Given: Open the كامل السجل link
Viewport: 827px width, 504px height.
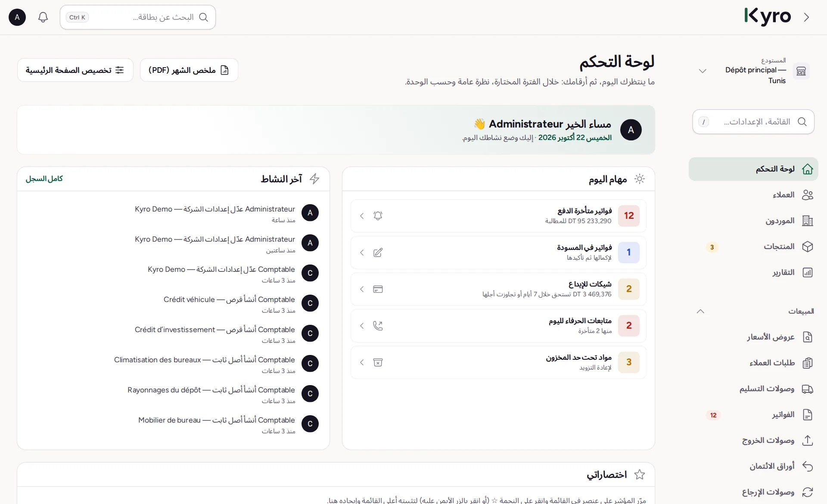Looking at the screenshot, I should (44, 178).
